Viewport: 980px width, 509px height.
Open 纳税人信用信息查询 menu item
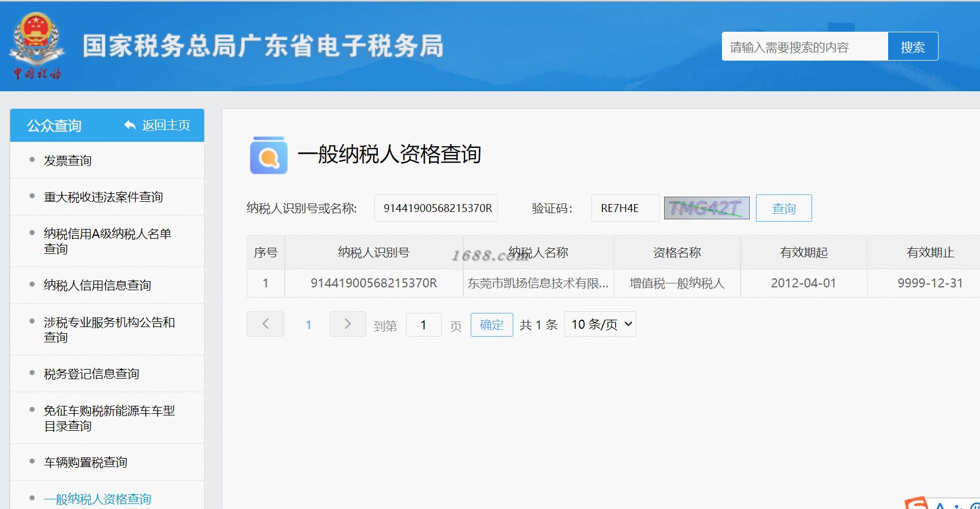coord(97,285)
